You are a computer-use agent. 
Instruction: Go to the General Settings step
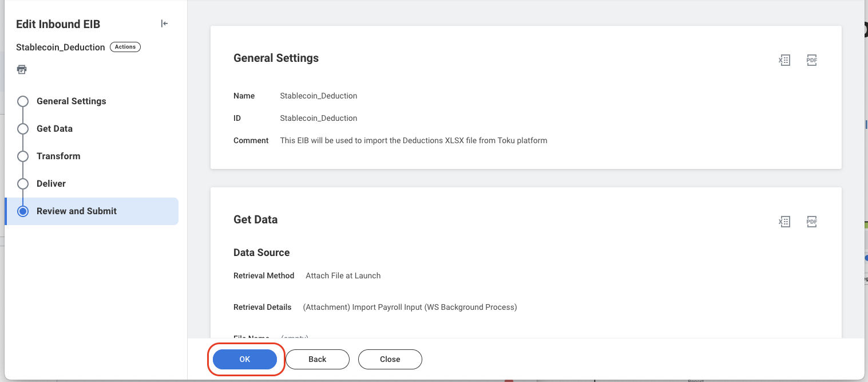pyautogui.click(x=72, y=101)
